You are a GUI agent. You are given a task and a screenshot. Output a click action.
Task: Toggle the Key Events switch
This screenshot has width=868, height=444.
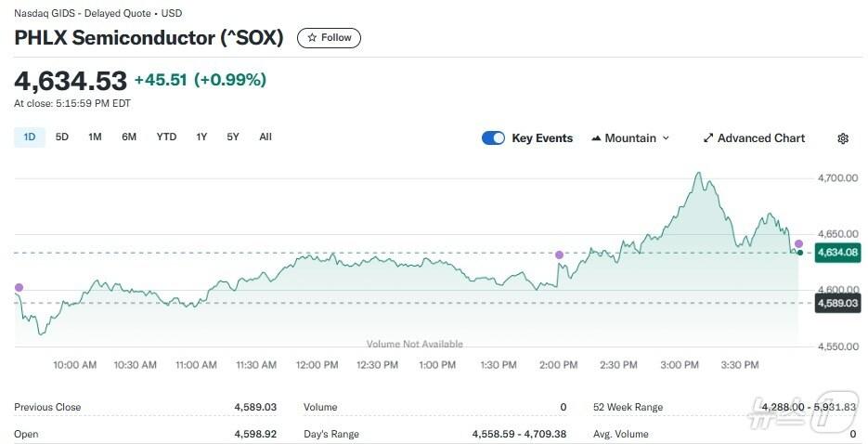pyautogui.click(x=493, y=138)
